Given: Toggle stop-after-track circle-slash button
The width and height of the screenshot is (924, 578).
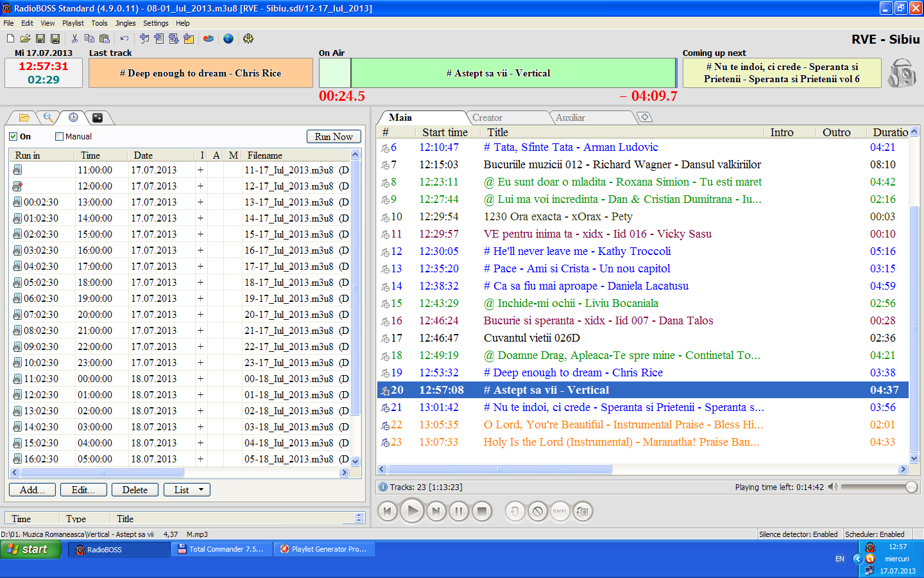Looking at the screenshot, I should 538,512.
